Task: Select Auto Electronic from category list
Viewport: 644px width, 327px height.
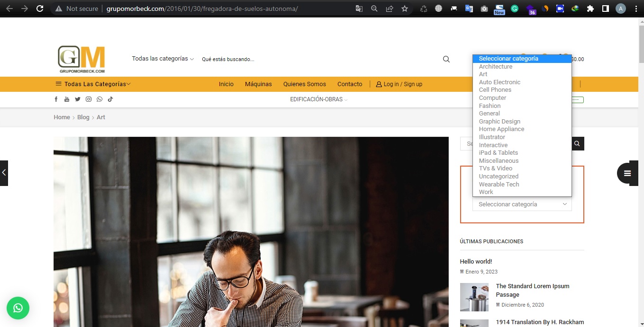Action: point(522,82)
